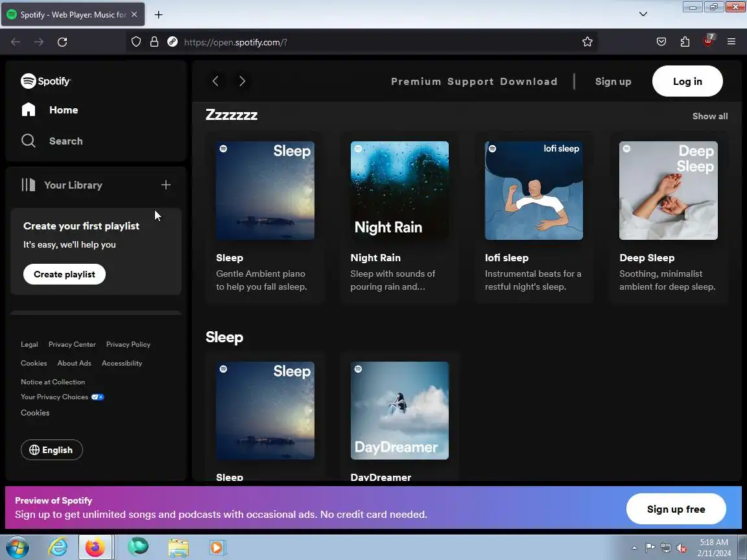Click the Your Library label

73,185
